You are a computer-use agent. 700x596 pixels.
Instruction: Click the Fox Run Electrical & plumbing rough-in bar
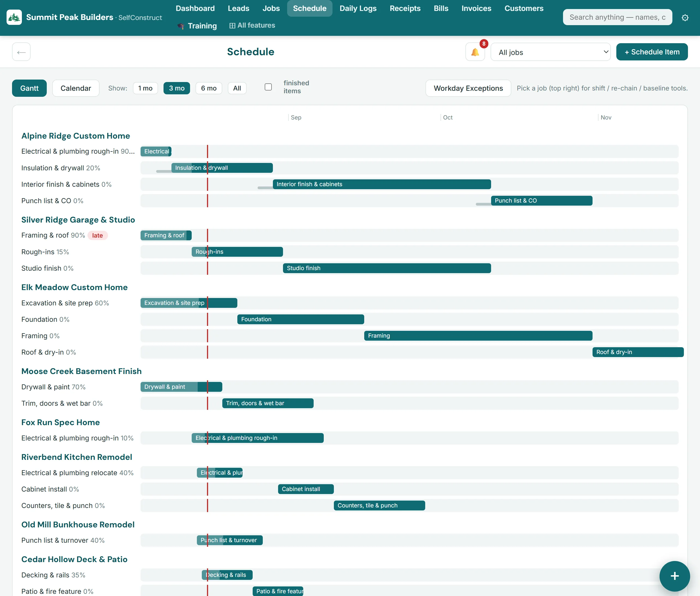click(x=257, y=438)
